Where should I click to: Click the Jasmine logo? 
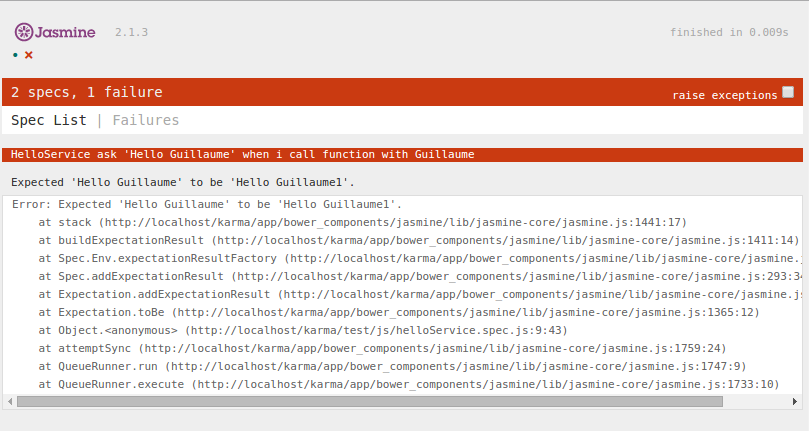tap(55, 32)
